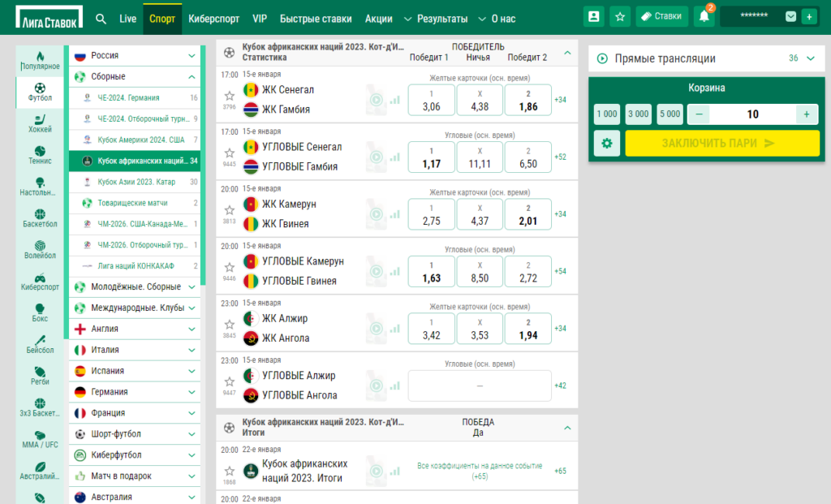
Task: Open account balance dropdown in header
Action: point(790,16)
